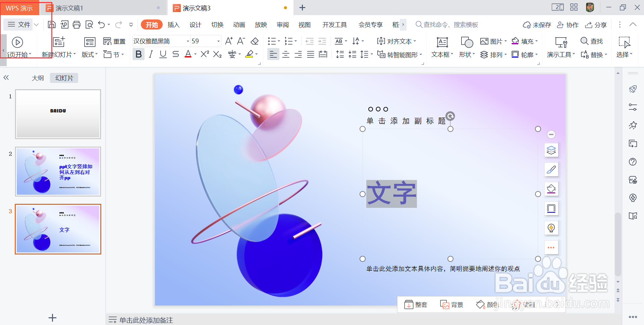The height and width of the screenshot is (325, 644).
Task: Click Reset 重置 button
Action: tap(114, 41)
